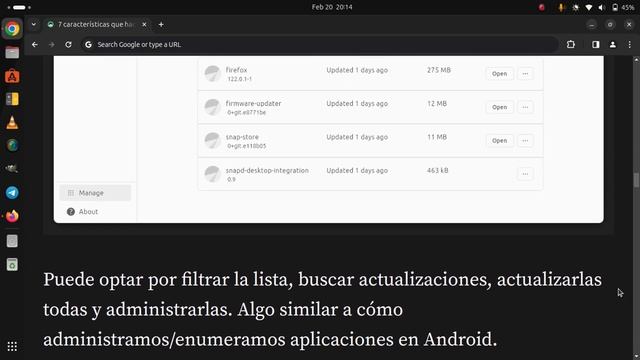Go back to the previous page

[35, 44]
